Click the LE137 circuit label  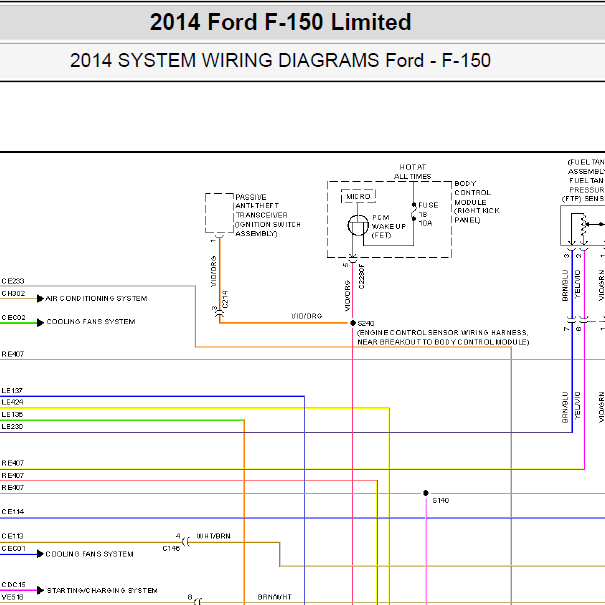[x=12, y=390]
